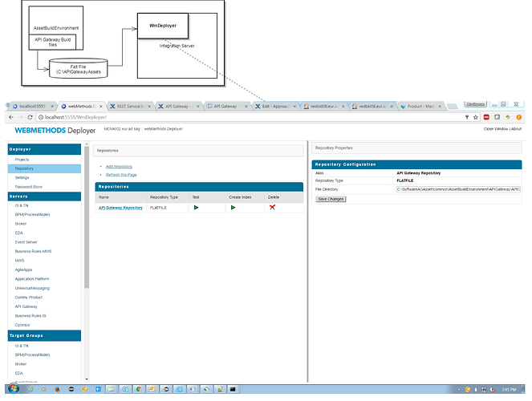Click the system tray clock
The image size is (532, 401).
pos(509,390)
